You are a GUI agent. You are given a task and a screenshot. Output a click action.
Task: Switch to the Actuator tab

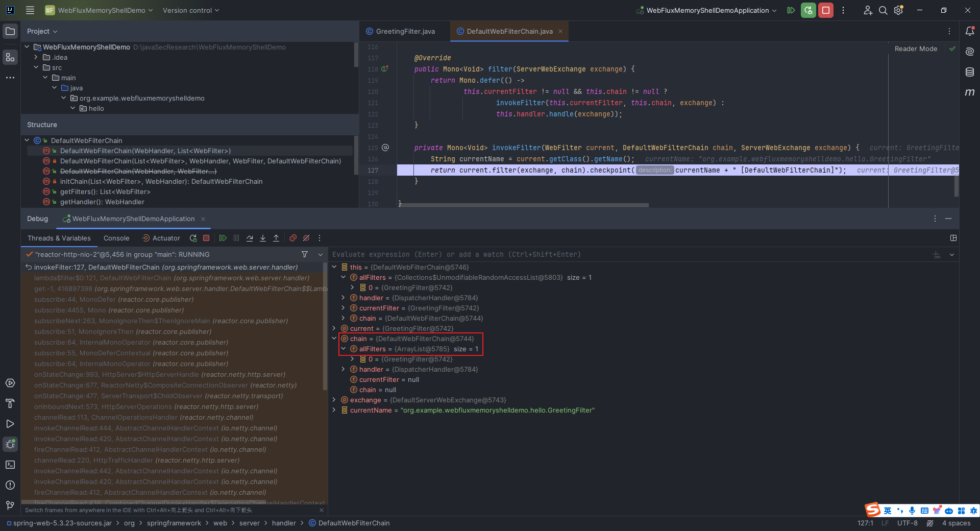161,238
